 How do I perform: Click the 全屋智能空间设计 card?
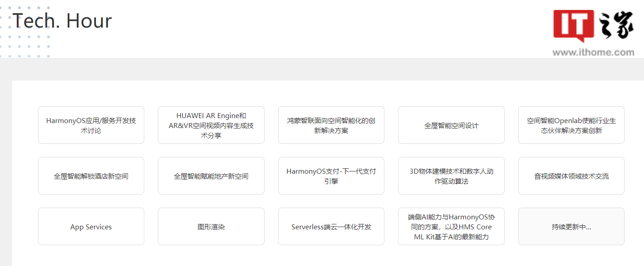[x=451, y=125]
